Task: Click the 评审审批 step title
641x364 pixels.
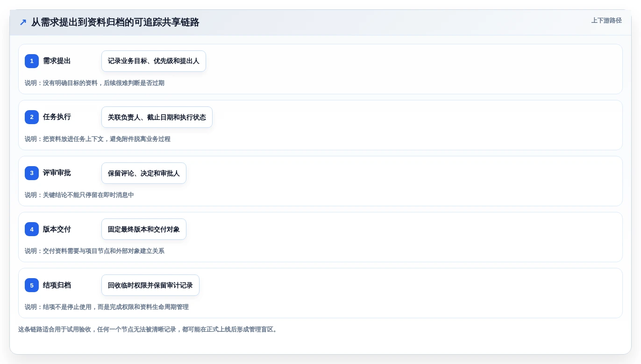Action: [57, 173]
